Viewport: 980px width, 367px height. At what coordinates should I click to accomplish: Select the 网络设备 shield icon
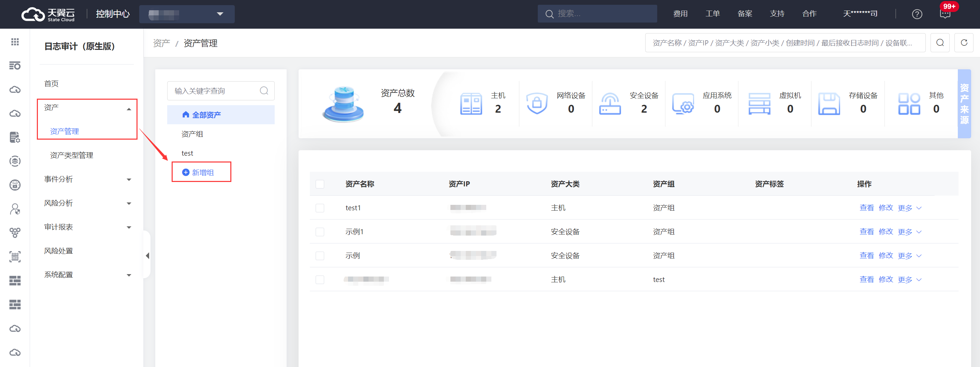[x=536, y=103]
